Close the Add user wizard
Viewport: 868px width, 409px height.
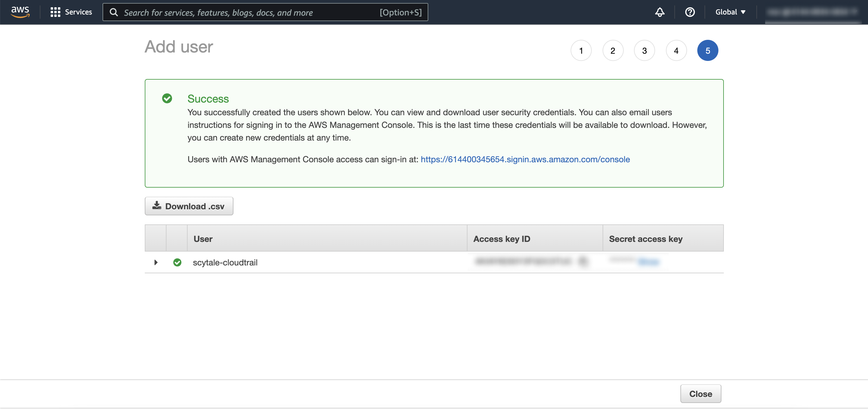(701, 394)
